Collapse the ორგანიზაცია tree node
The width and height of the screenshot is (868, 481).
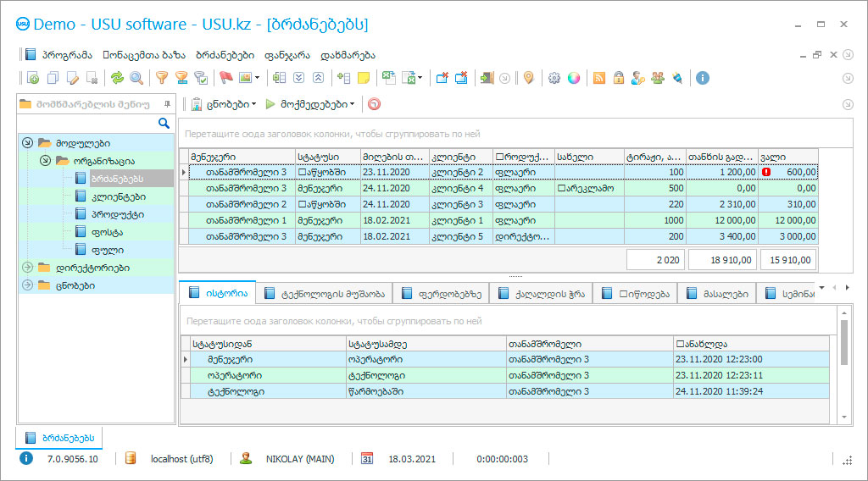coord(46,161)
